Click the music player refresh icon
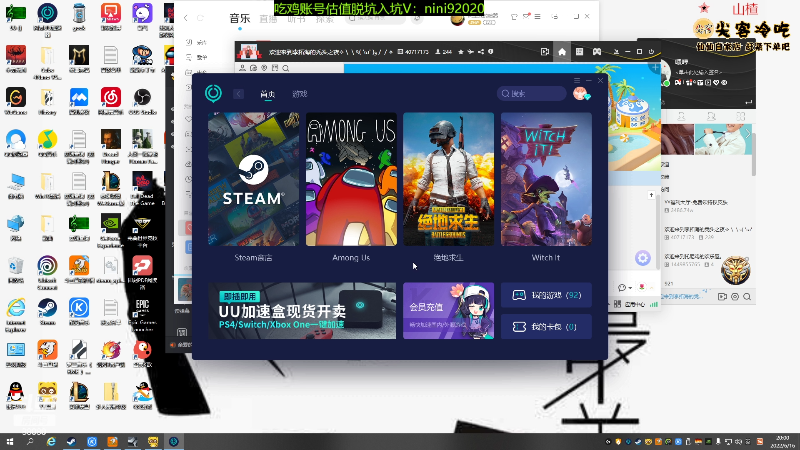This screenshot has height=450, width=800. pyautogui.click(x=201, y=18)
